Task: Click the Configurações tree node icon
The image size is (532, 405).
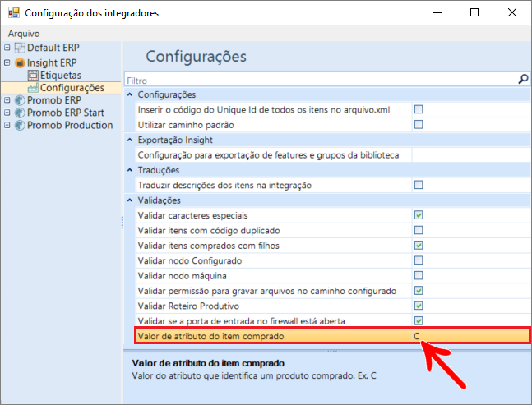Action: 33,88
